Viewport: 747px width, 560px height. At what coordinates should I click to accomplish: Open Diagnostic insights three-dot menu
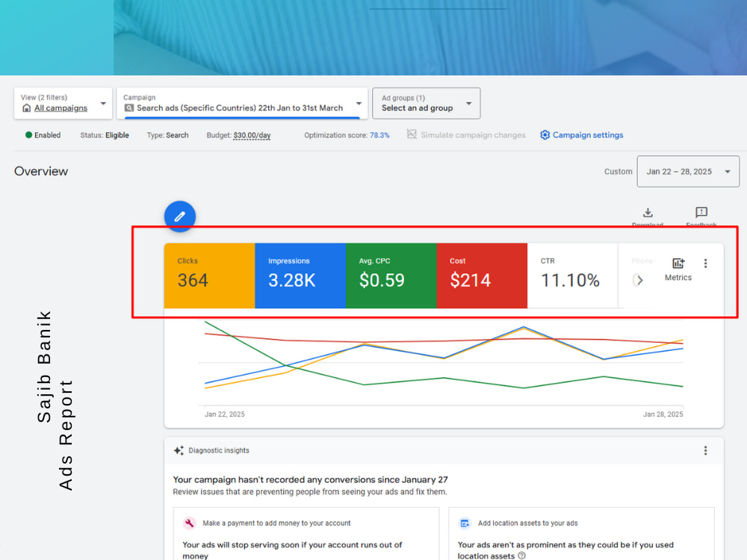[x=706, y=450]
